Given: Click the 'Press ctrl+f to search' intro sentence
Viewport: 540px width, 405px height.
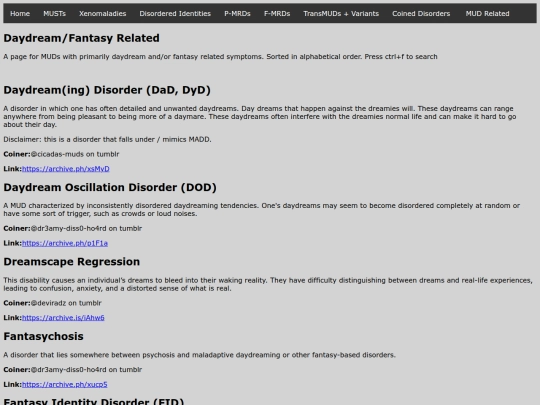Looking at the screenshot, I should click(401, 56).
